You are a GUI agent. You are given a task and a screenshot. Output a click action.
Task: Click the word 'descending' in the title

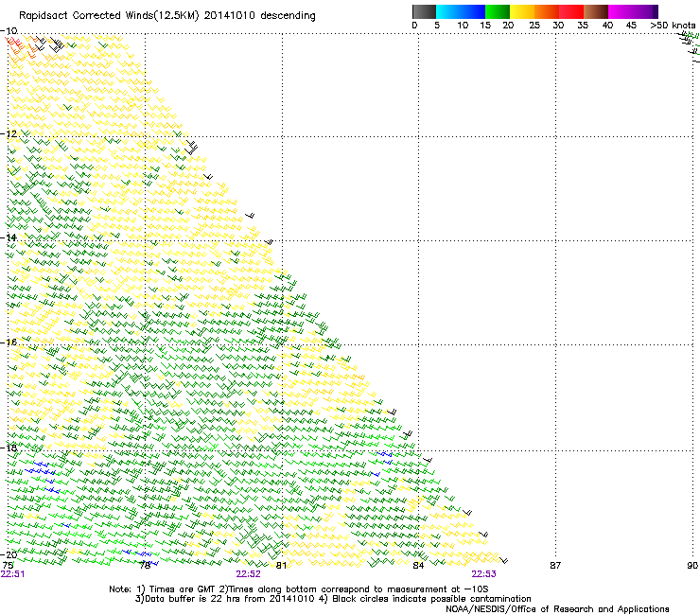tap(288, 16)
